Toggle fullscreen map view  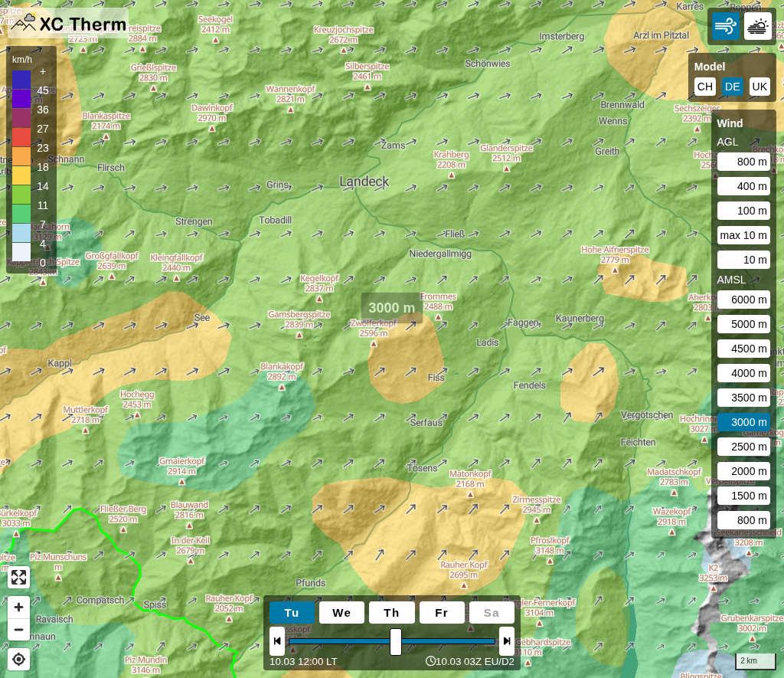[x=19, y=578]
